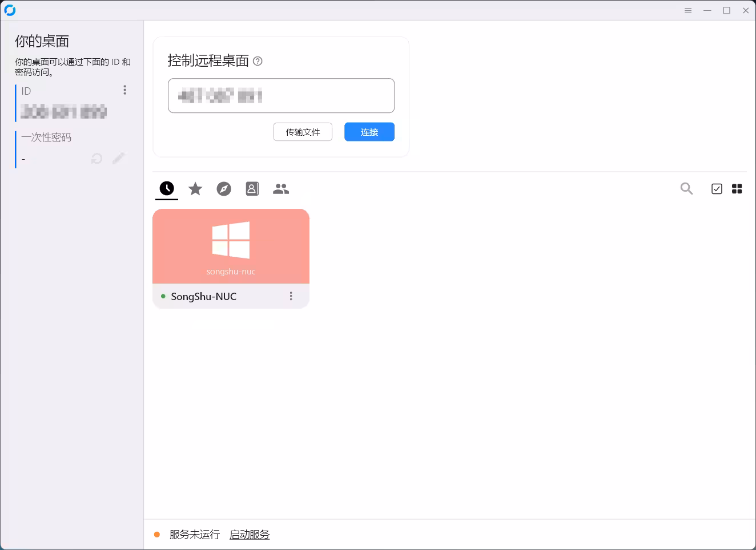Refresh the one-time password
The image size is (756, 550).
[97, 159]
